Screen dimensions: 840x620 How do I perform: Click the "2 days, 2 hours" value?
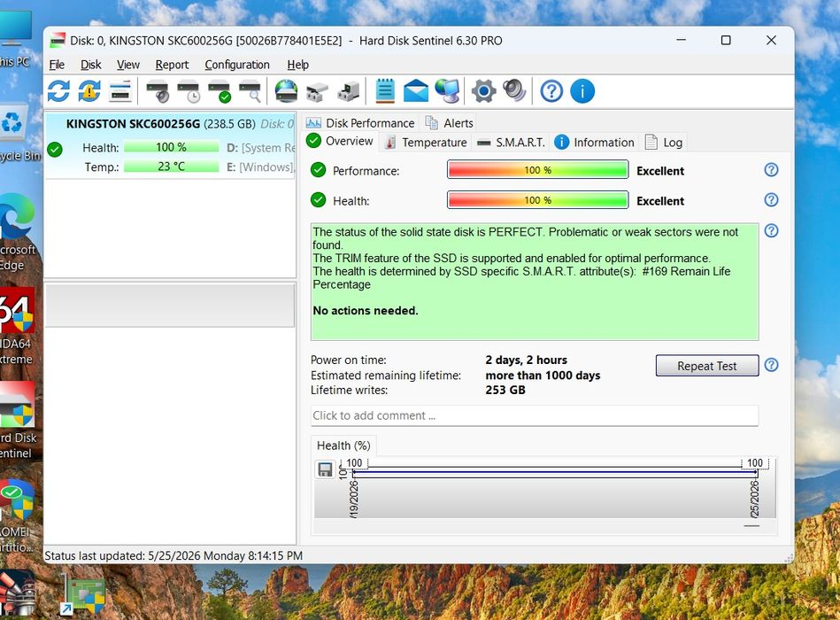pyautogui.click(x=526, y=360)
